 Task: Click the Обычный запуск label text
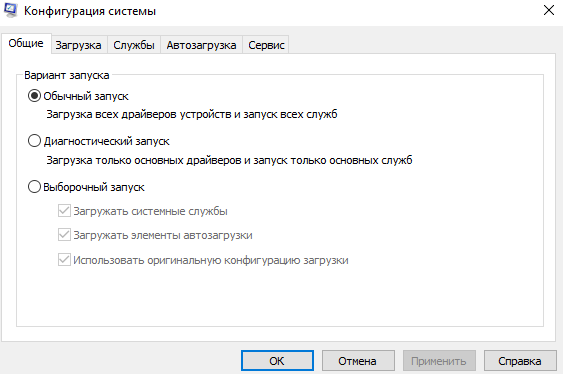86,96
